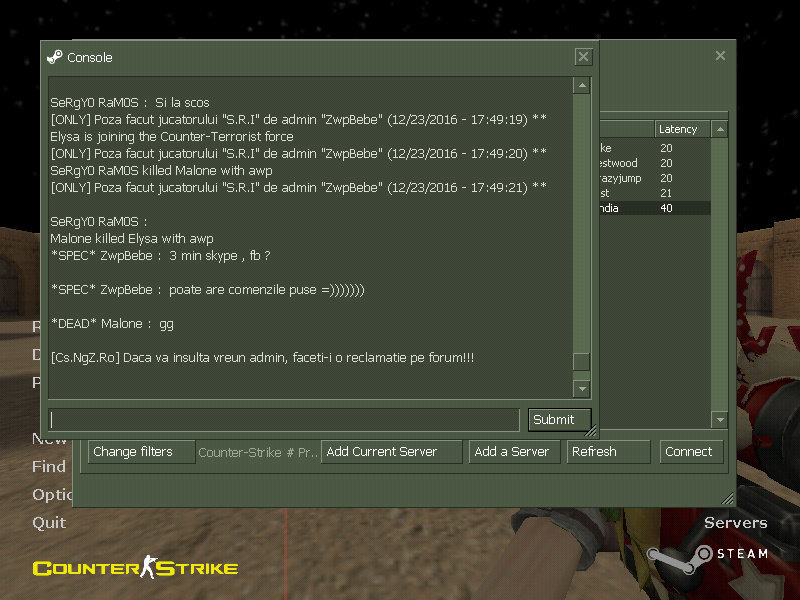The width and height of the screenshot is (800, 600).
Task: Click the server list scroll-down arrow
Action: pos(719,420)
